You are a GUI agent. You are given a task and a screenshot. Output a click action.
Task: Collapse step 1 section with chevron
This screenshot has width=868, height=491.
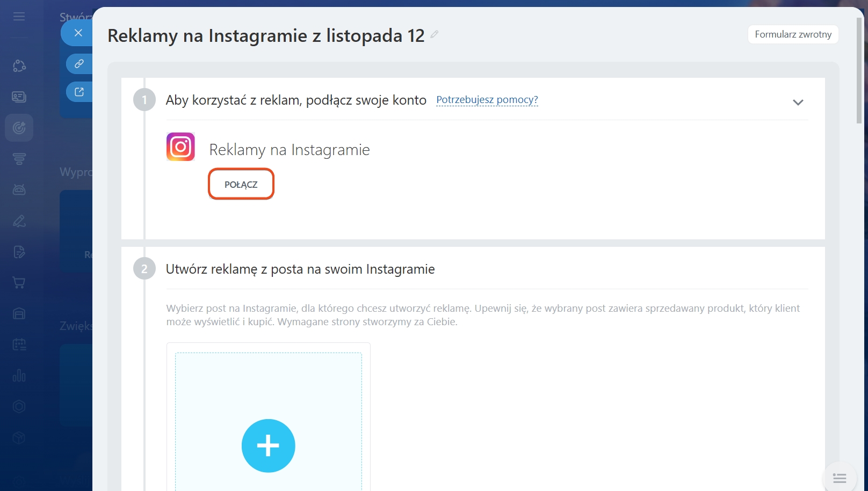(x=798, y=102)
